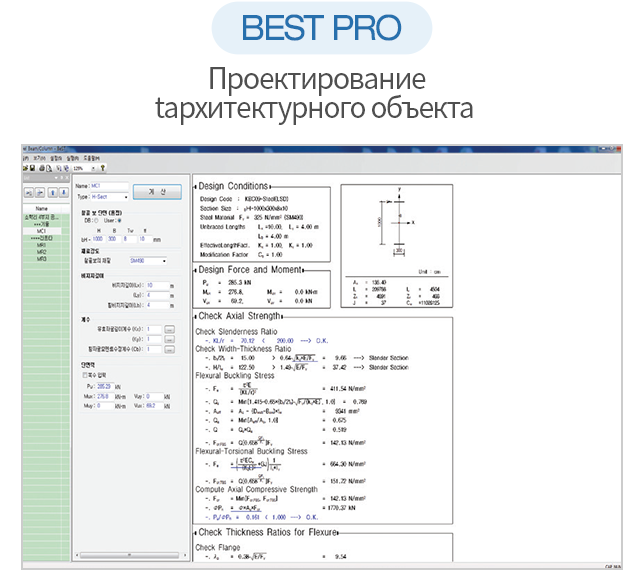Click the Ly unbraced length field
The image size is (644, 587).
pos(158,295)
